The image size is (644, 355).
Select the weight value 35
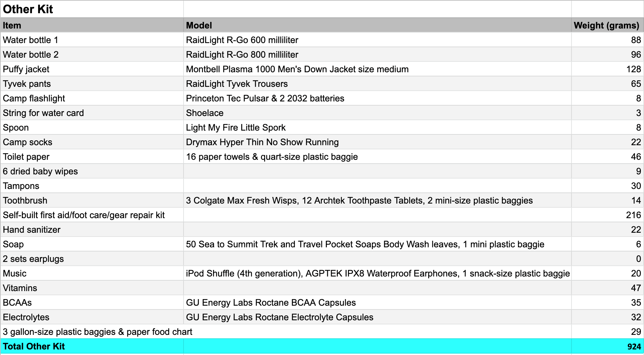tap(607, 303)
